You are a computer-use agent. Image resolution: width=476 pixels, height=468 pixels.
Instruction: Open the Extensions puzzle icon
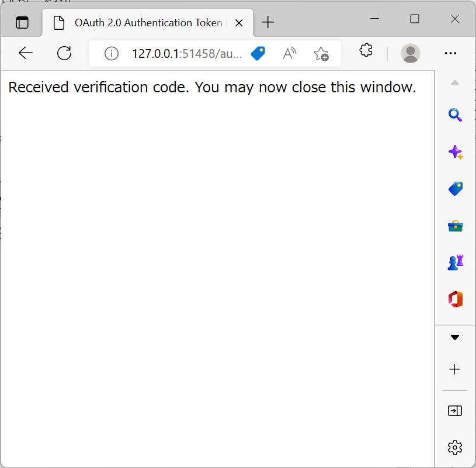point(366,50)
